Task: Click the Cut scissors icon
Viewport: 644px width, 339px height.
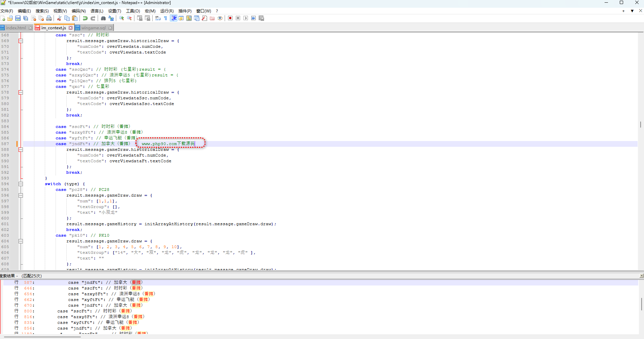Action: coord(59,18)
